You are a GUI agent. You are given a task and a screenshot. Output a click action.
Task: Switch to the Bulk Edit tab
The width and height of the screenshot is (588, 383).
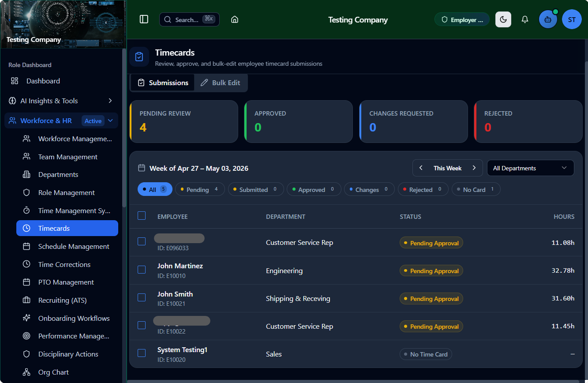pyautogui.click(x=220, y=83)
